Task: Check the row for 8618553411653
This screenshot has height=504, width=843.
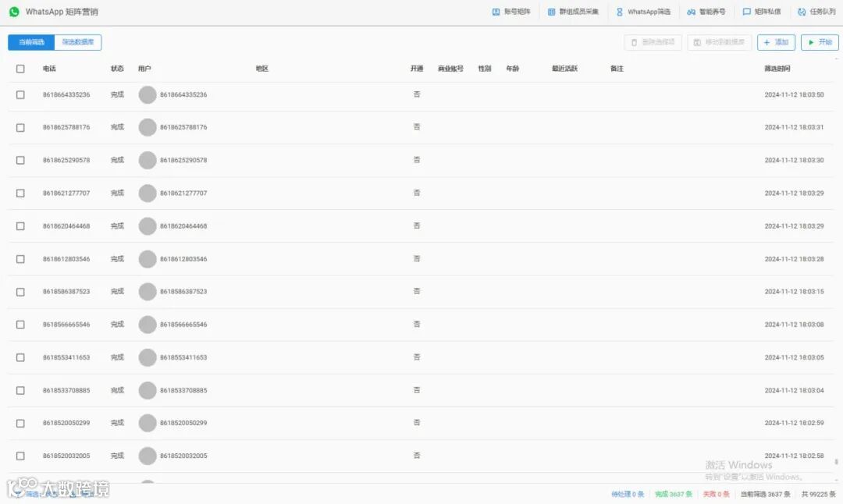Action: [x=20, y=357]
